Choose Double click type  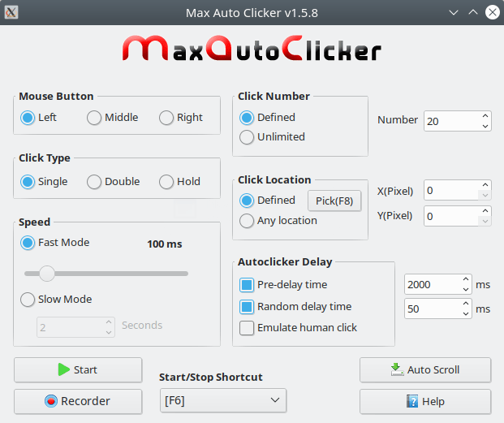coord(113,182)
